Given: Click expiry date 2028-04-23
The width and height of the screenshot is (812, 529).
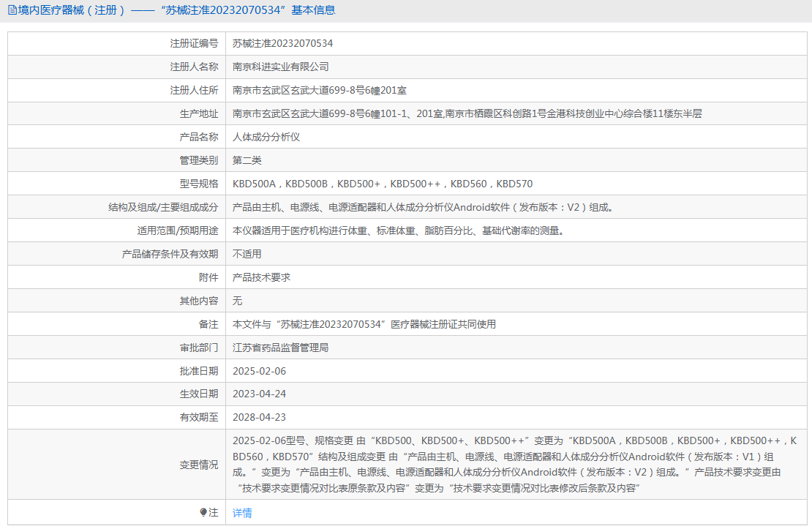Looking at the screenshot, I should [259, 417].
